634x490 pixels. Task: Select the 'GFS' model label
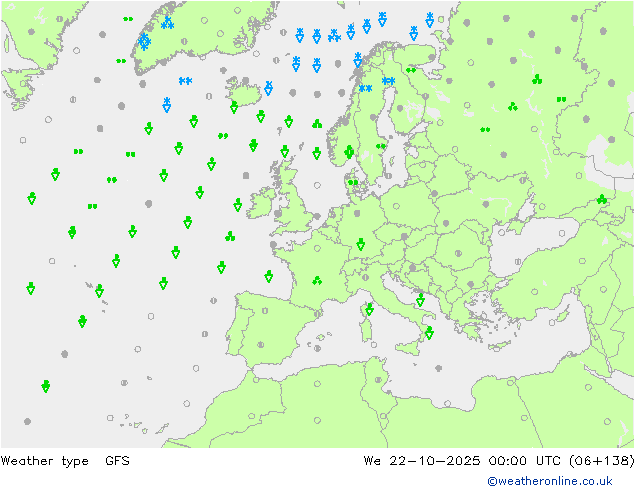pos(117,460)
